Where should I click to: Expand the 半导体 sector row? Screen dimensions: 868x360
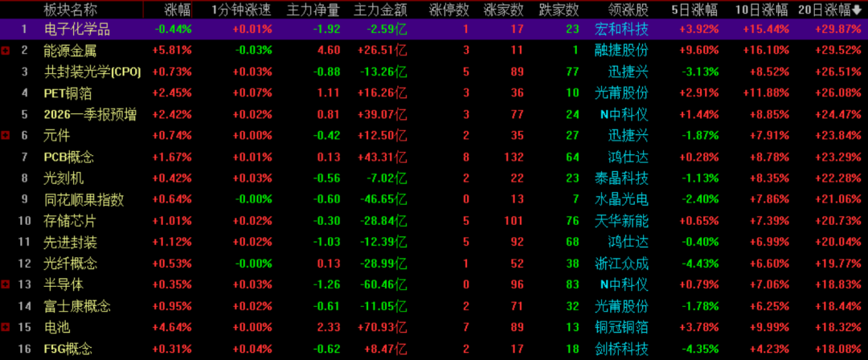click(6, 284)
